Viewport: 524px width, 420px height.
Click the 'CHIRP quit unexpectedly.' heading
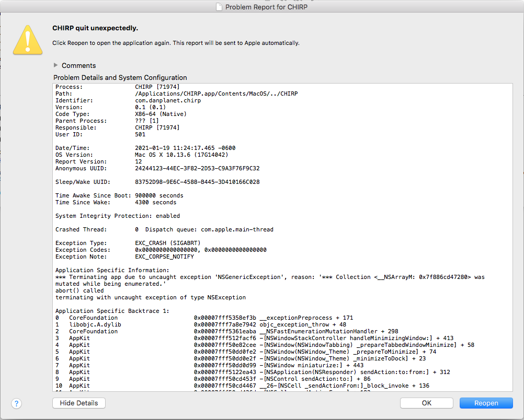click(x=95, y=28)
